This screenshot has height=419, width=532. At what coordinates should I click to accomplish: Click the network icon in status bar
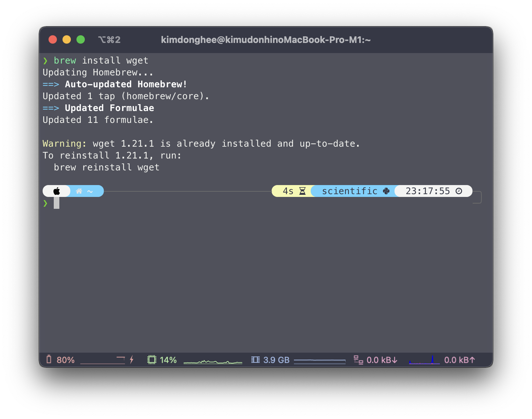[358, 360]
